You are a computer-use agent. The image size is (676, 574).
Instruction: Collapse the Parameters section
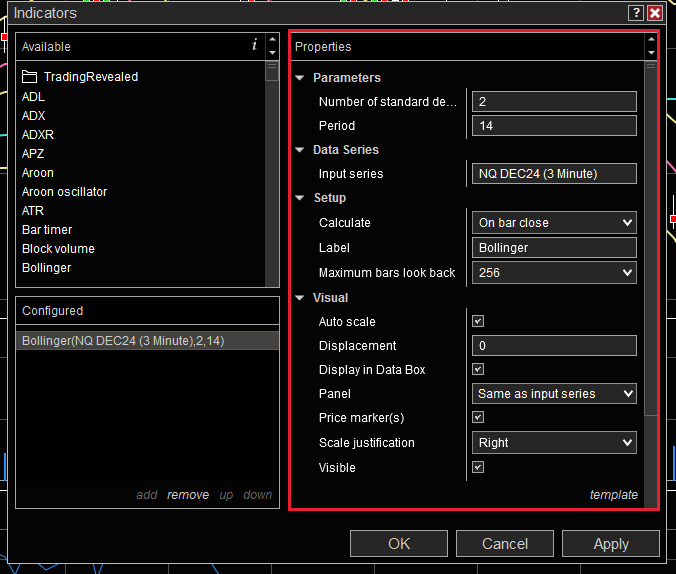tap(300, 78)
